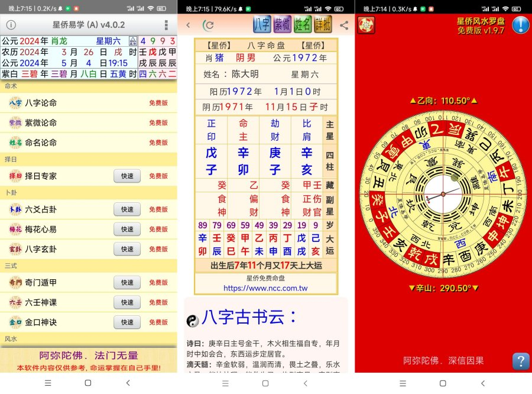Click the refresh icon in chart toolbar
Image resolution: width=532 pixels, height=394 pixels.
[208, 25]
